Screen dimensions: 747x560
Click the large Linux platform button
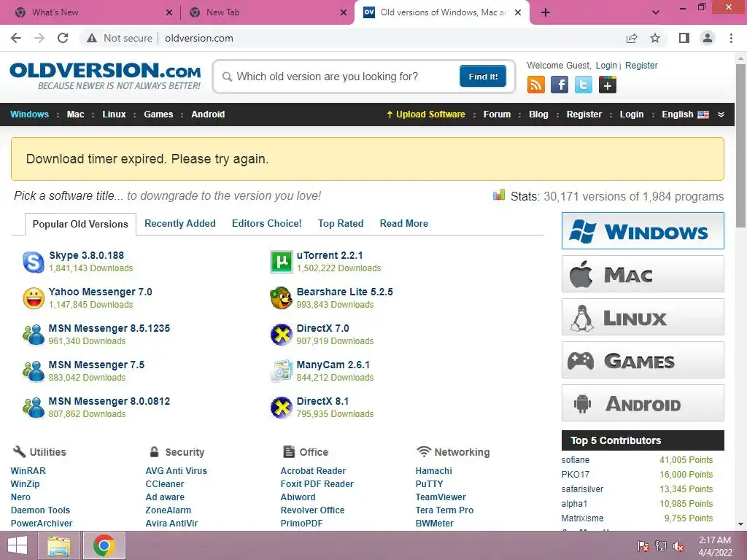[x=643, y=317]
